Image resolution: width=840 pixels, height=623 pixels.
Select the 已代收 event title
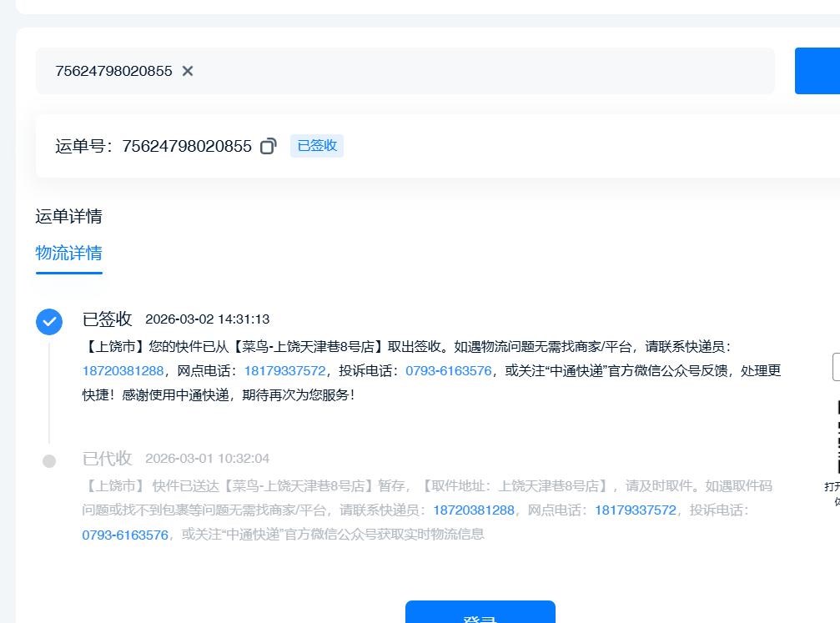pyautogui.click(x=107, y=458)
